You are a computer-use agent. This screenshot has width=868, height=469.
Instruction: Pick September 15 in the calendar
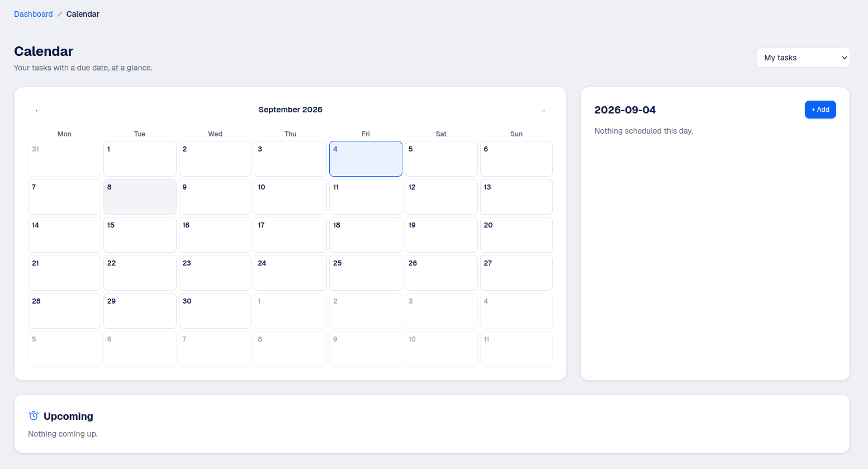(140, 235)
